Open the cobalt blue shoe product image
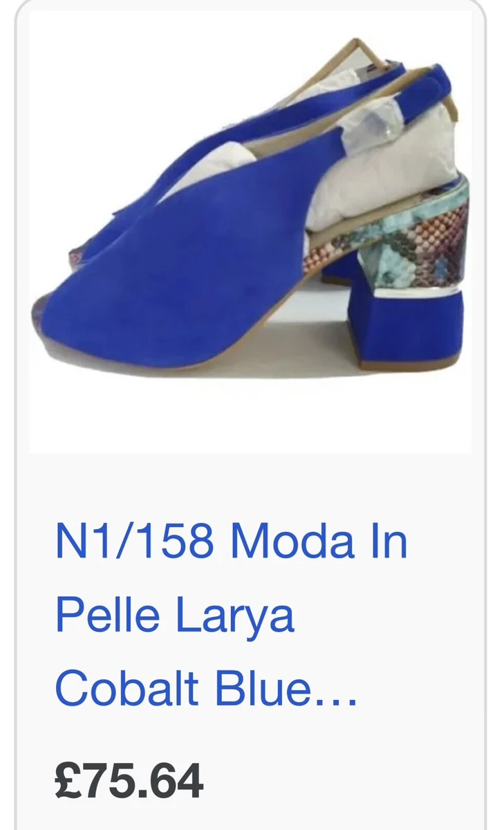This screenshot has width=504, height=830. (250, 232)
